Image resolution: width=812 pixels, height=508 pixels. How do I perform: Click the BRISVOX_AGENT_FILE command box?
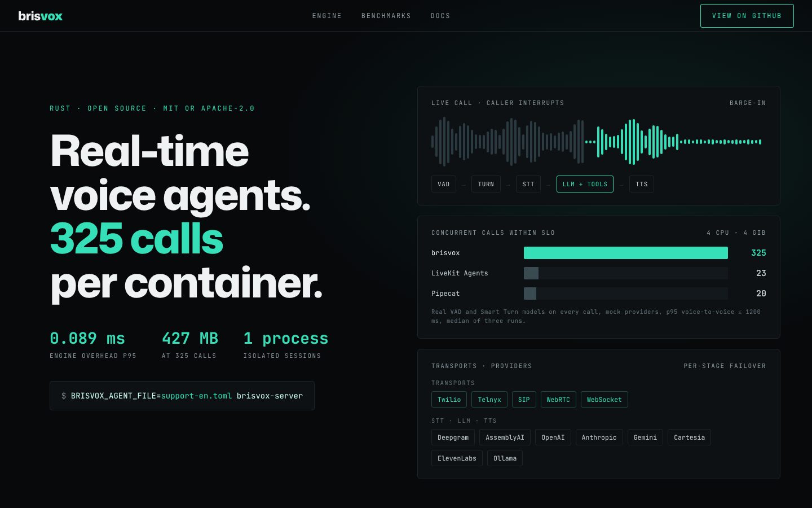182,396
